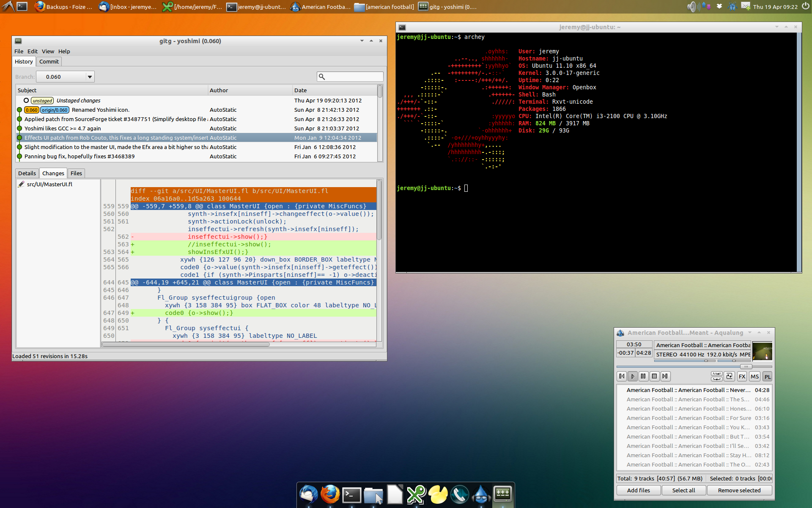Click the gitg commit search field

(x=354, y=77)
